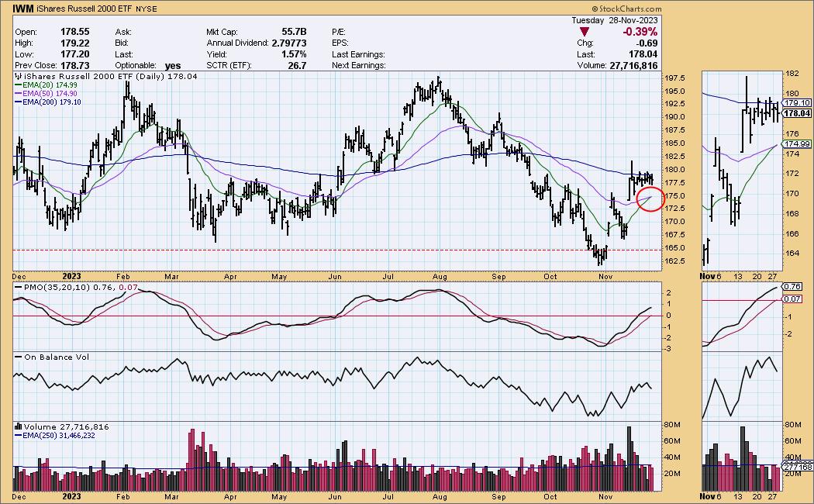The width and height of the screenshot is (814, 504).
Task: Click the SCTR (ETF) value '26.7'
Action: (x=298, y=65)
